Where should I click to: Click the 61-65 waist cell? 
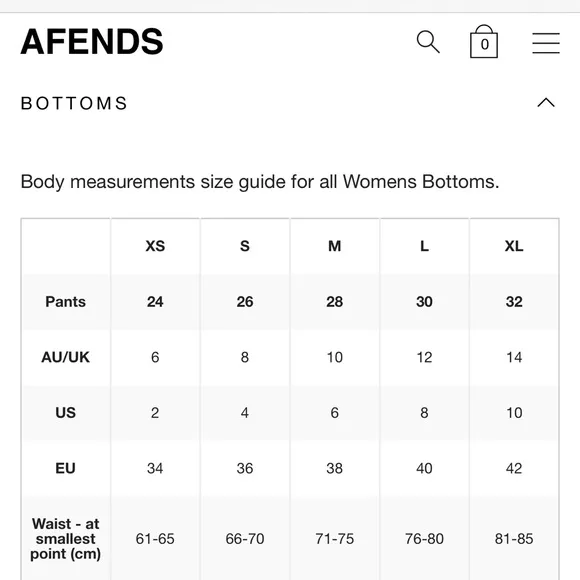155,539
